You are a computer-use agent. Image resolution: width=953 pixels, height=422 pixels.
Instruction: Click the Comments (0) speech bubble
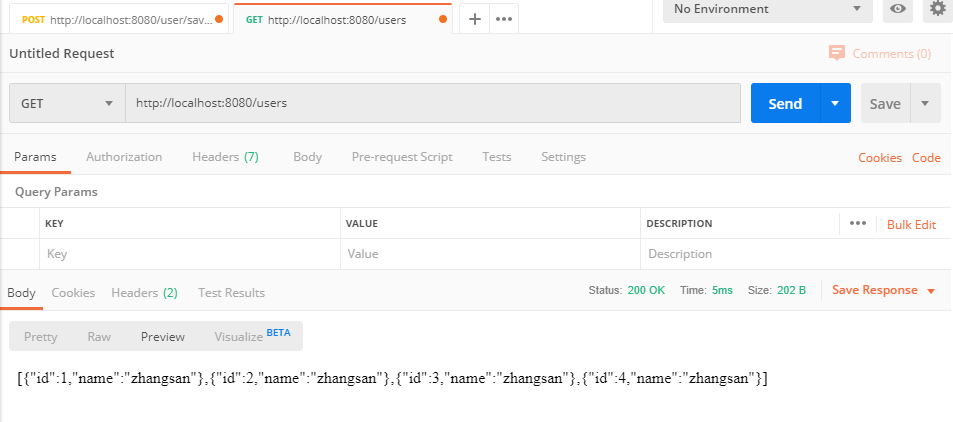880,54
